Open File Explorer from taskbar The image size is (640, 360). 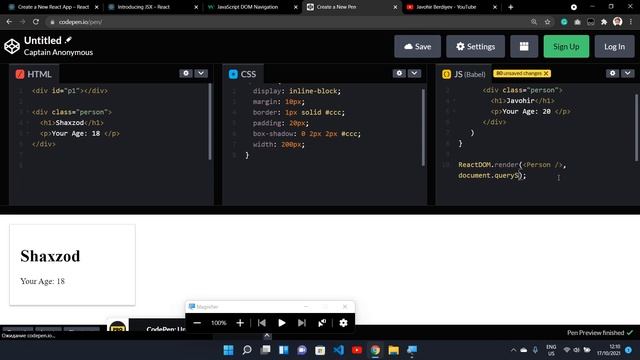[x=393, y=350]
